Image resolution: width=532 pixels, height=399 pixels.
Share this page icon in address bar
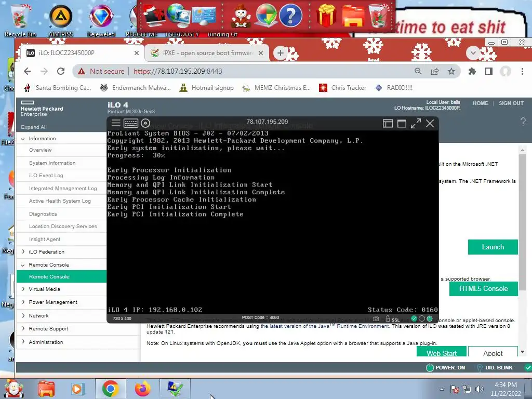click(435, 71)
